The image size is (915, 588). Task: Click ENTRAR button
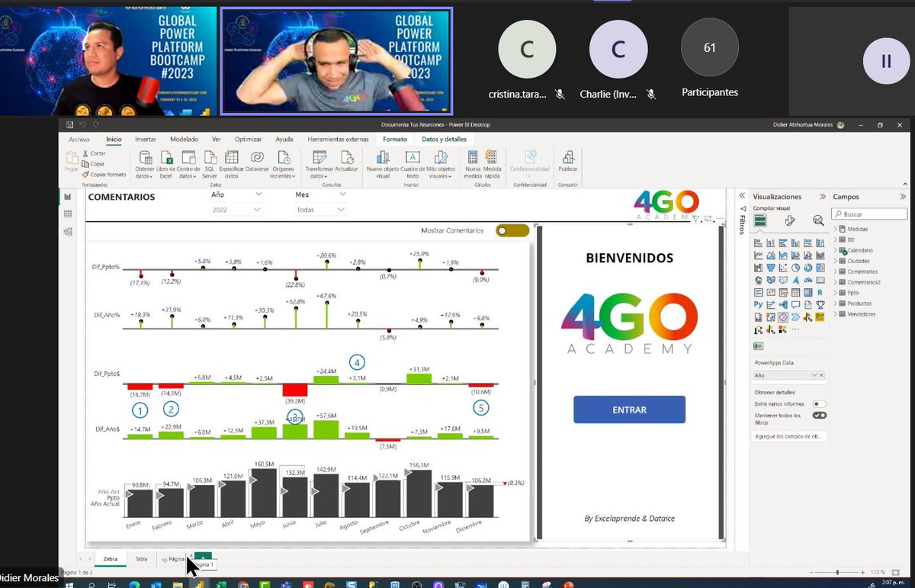629,410
